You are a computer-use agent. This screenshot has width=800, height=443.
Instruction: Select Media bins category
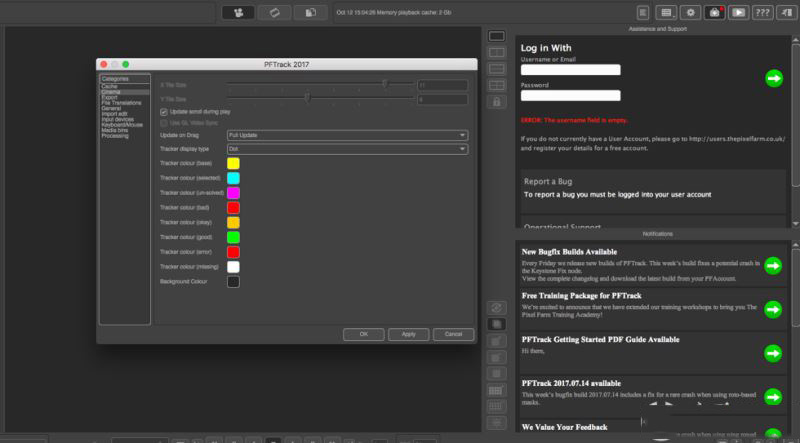[115, 131]
